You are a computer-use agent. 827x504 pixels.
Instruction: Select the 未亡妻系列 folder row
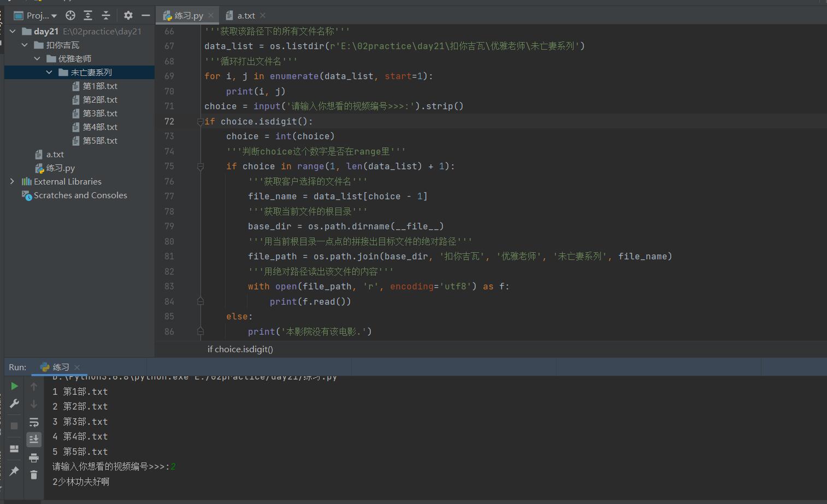pyautogui.click(x=79, y=72)
